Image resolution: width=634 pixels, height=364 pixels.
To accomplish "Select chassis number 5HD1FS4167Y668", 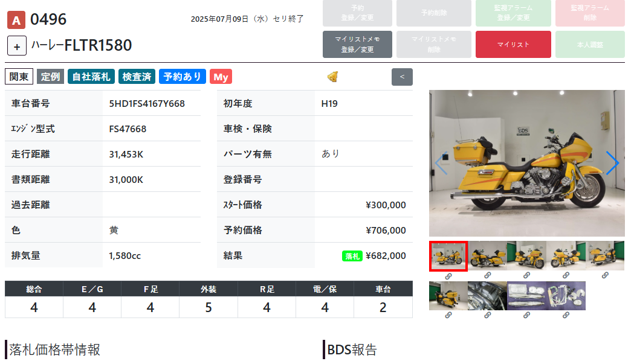I will coord(147,103).
